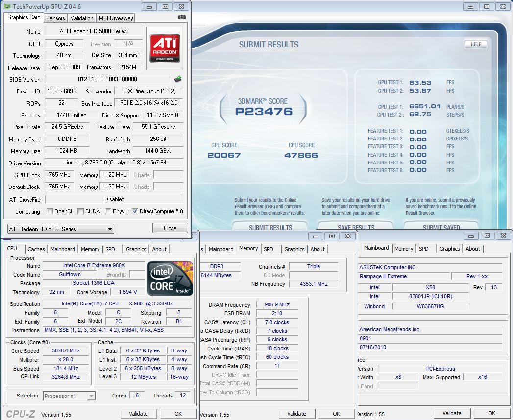The height and width of the screenshot is (420, 513).
Task: Select the CPU tab in left CPU-Z window
Action: pyautogui.click(x=12, y=248)
